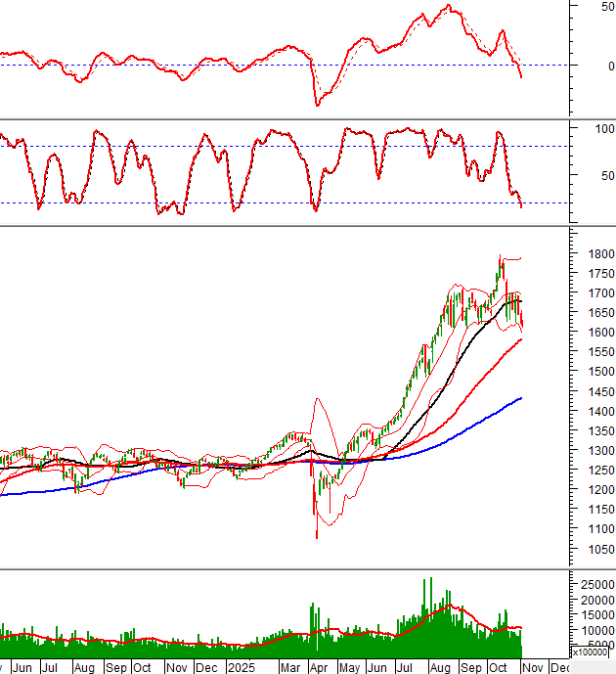This screenshot has height=674, width=616.
Task: Select the Mar month marker on time axis
Action: click(x=290, y=667)
